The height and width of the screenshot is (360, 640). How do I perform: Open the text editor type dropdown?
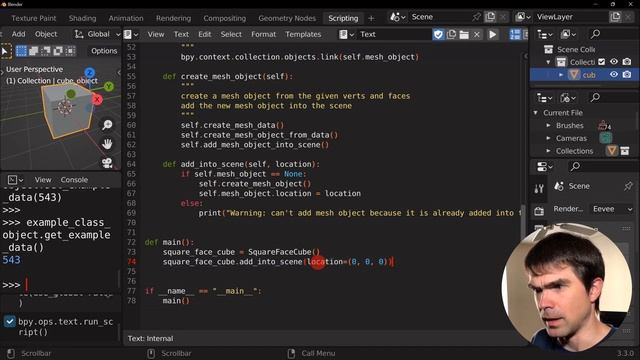[131, 34]
